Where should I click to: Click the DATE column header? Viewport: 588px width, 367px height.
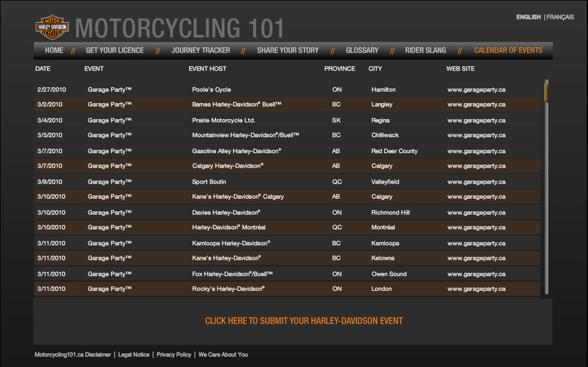(x=43, y=69)
